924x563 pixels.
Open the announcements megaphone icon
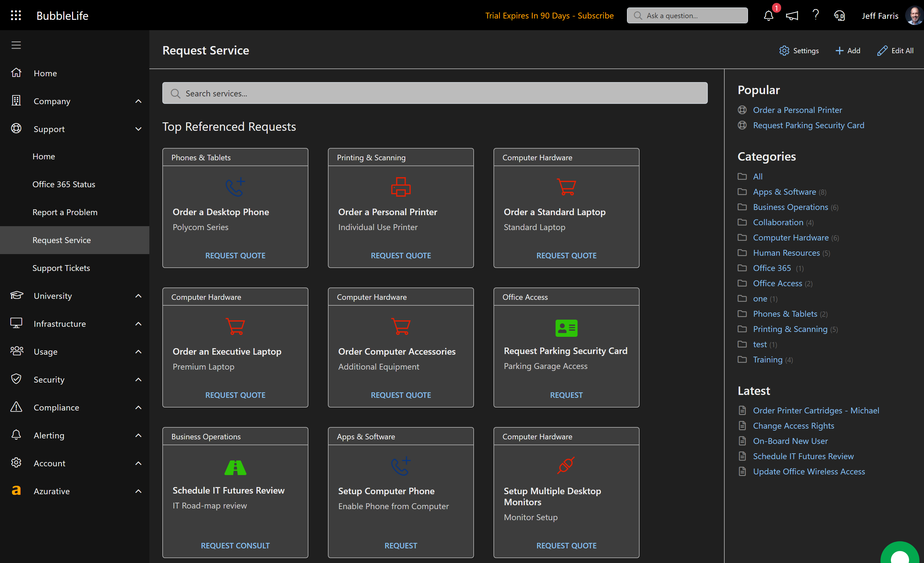792,15
